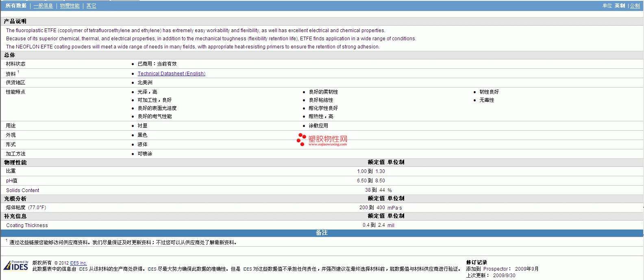Switch to the 一般信息 tab
The width and height of the screenshot is (644, 280).
(43, 6)
